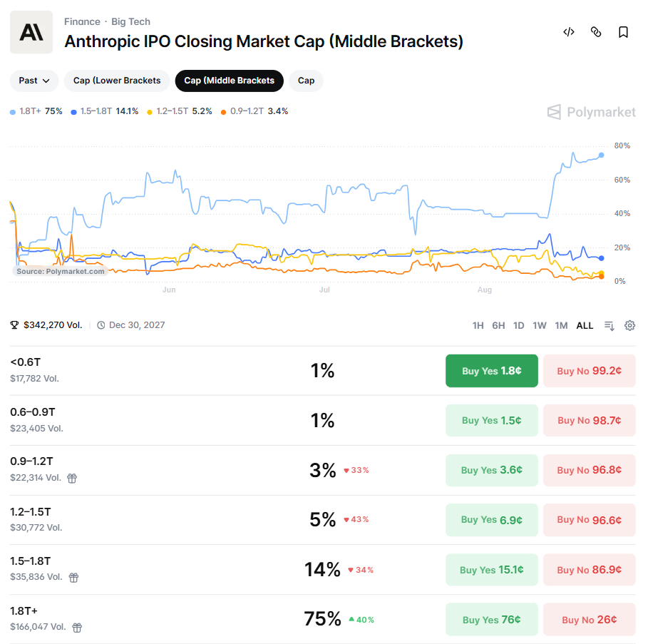648x644 pixels.
Task: Click the embed code icon
Action: [569, 32]
